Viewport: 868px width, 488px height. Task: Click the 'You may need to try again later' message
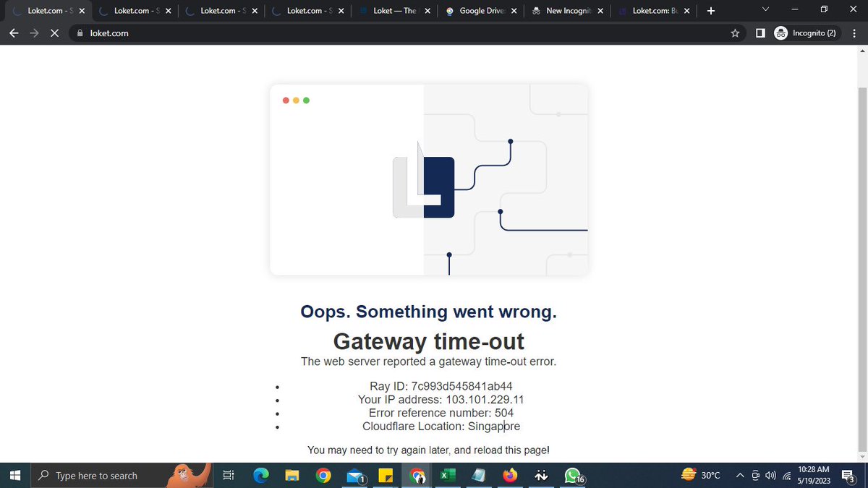coord(428,450)
